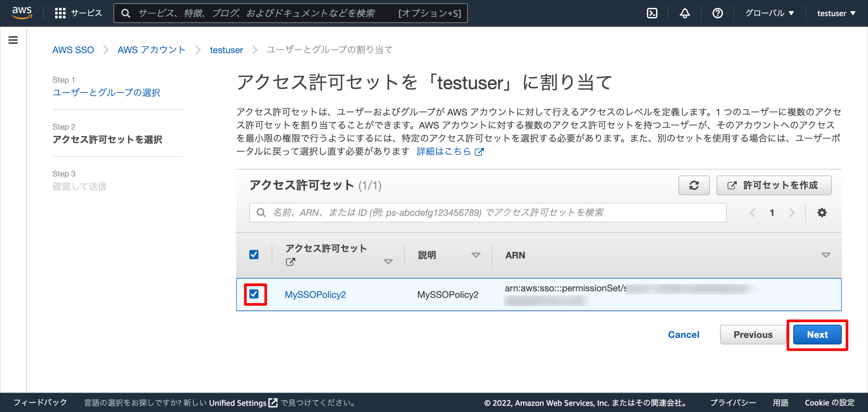Click page number 1 in pagination

772,213
